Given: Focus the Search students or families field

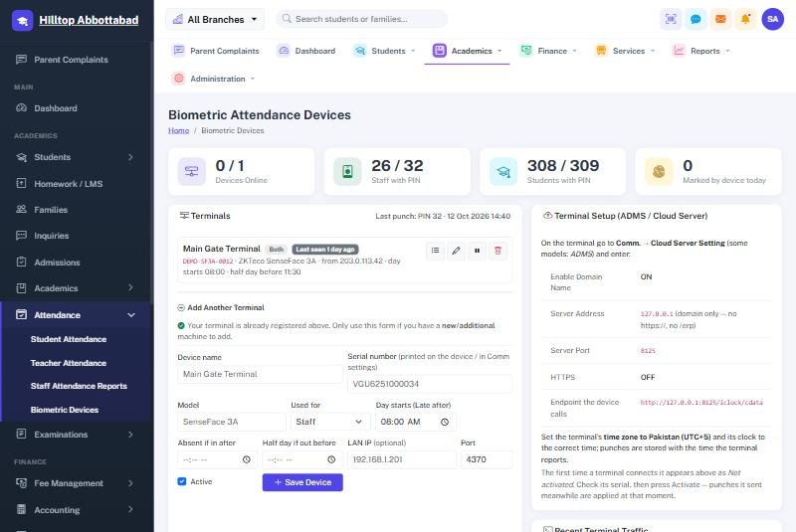Looking at the screenshot, I should tap(362, 19).
